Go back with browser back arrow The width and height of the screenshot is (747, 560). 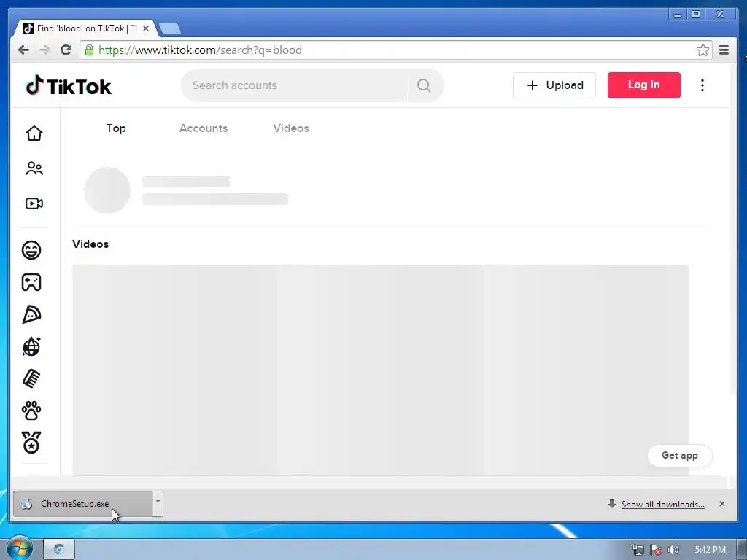[x=23, y=50]
